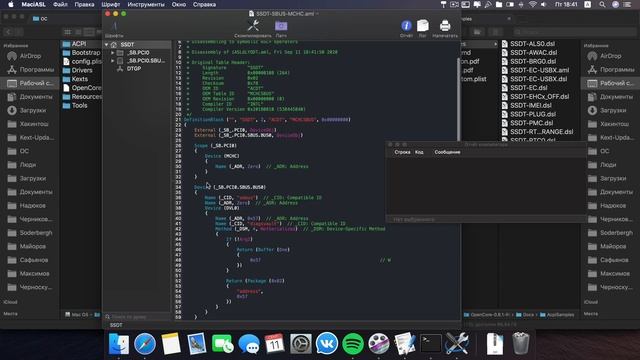640x360 pixels.
Task: Open the Инструменты menu
Action: pyautogui.click(x=146, y=4)
